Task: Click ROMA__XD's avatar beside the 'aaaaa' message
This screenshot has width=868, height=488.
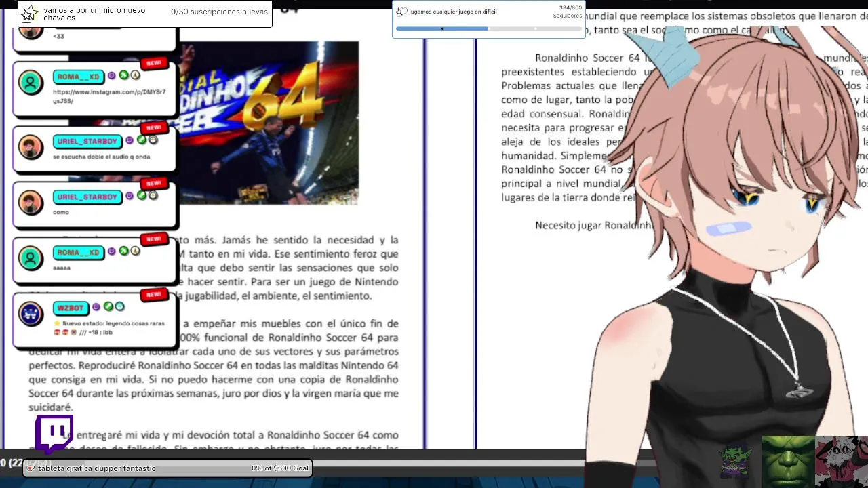Action: [31, 258]
